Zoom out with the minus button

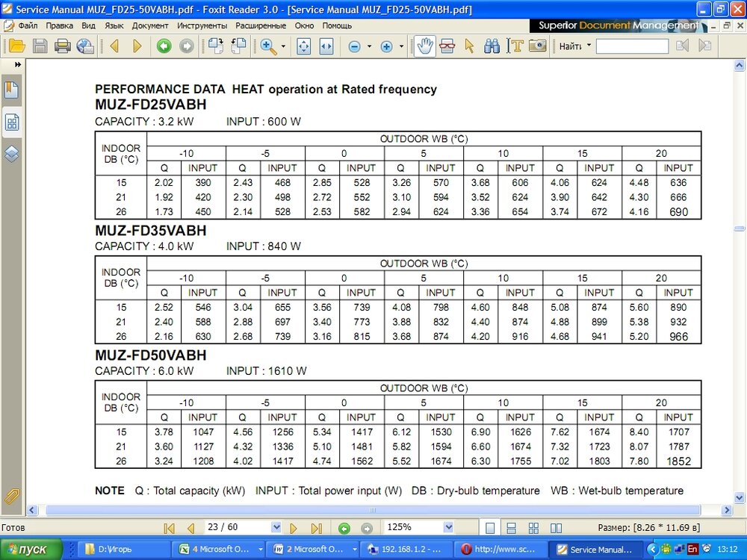(354, 46)
